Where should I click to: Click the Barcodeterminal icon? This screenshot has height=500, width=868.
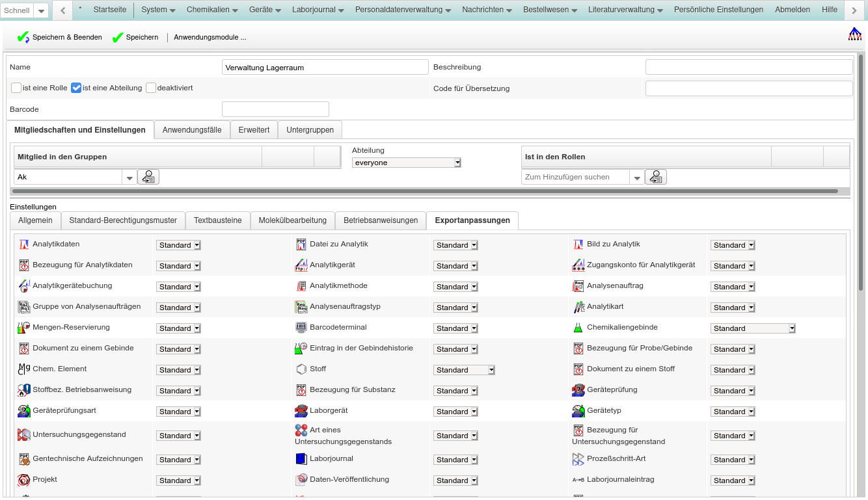click(301, 328)
